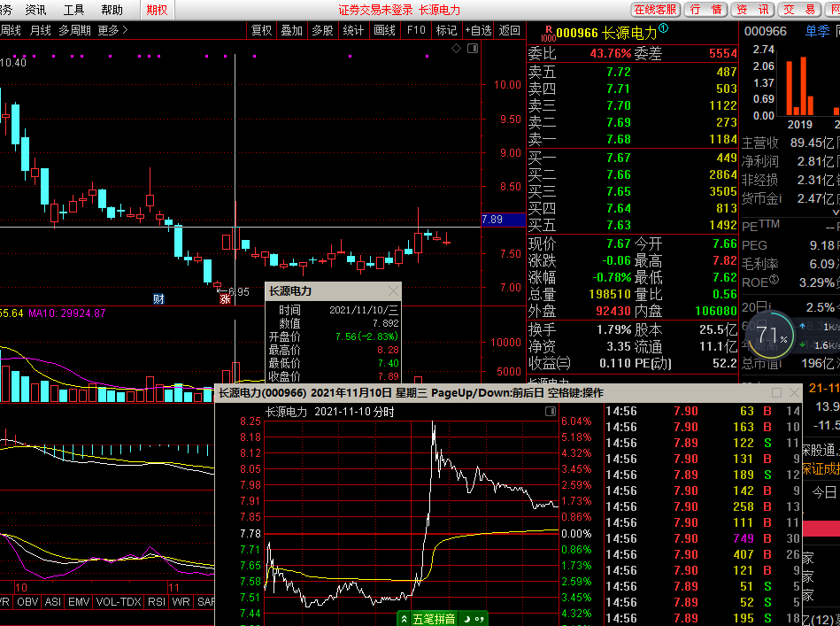Click the 多股 toolbar button
Image resolution: width=840 pixels, height=626 pixels.
coord(322,31)
